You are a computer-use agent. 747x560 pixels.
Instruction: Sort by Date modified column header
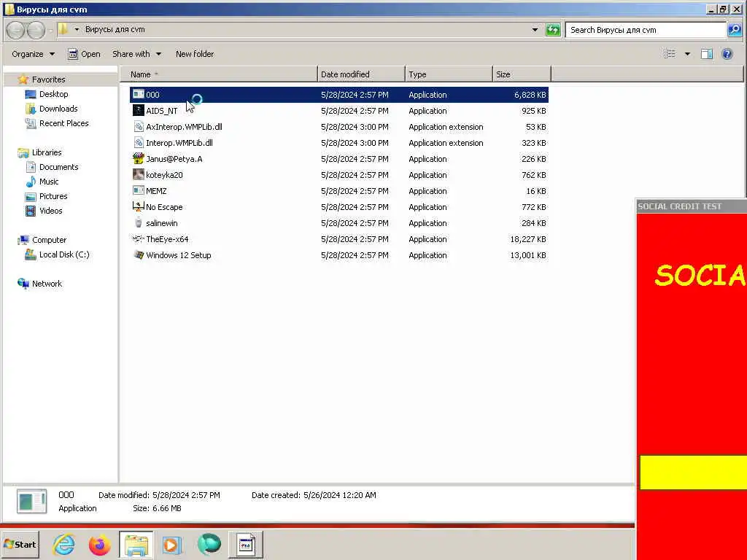click(361, 74)
